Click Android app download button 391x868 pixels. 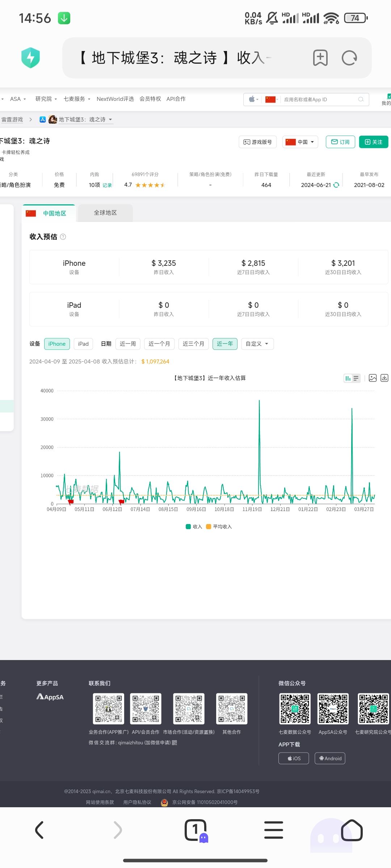pos(330,758)
